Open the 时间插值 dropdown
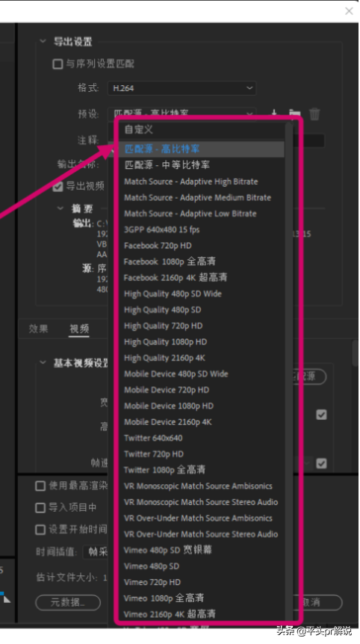This screenshot has width=360, height=644. (96, 551)
